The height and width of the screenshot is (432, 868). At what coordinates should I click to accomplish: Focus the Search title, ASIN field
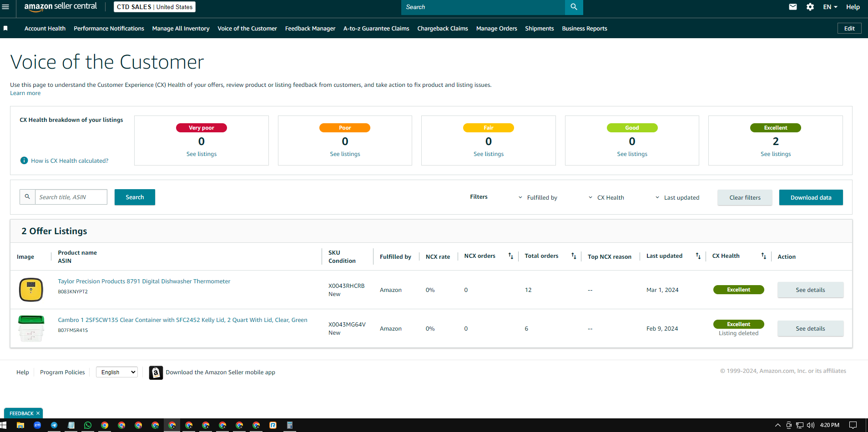coord(71,197)
